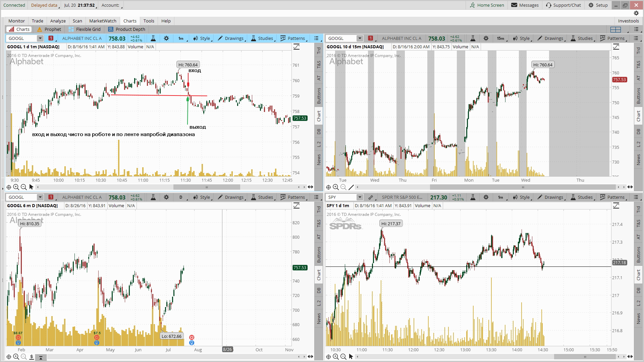The height and width of the screenshot is (362, 644).
Task: Click the link symbol icon in SPY panel
Action: (371, 197)
